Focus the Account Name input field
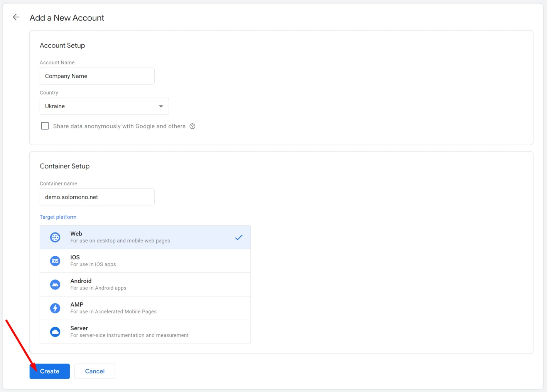 tap(97, 76)
